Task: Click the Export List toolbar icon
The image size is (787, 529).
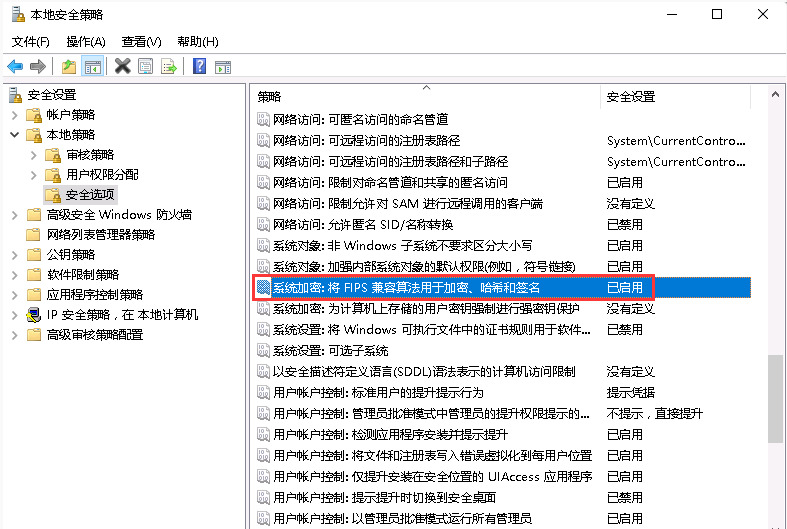Action: pos(169,66)
